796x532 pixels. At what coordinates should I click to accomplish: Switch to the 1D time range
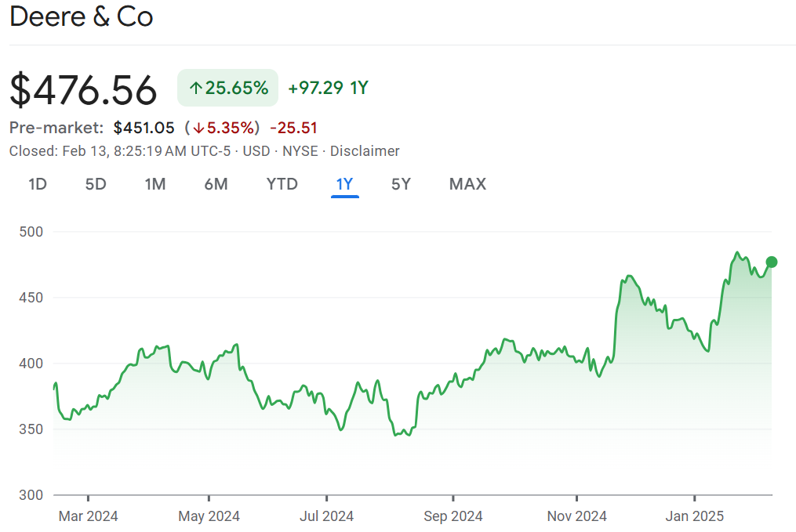tap(38, 184)
